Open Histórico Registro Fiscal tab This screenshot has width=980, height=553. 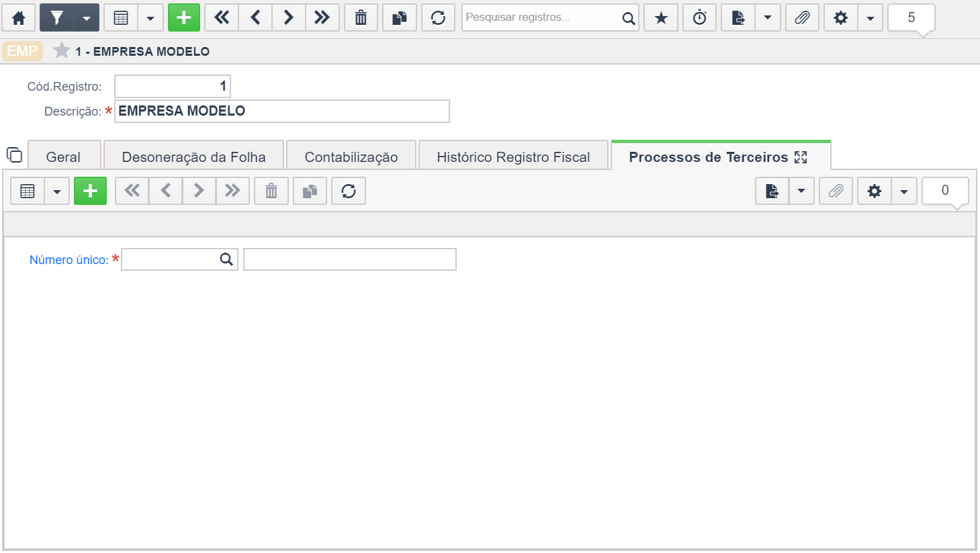click(x=513, y=157)
